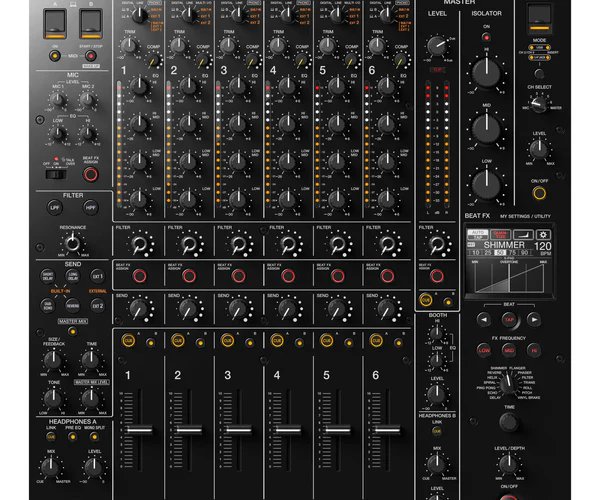Image resolution: width=600 pixels, height=500 pixels.
Task: Assign Beat FX to channel 2
Action: point(189,275)
